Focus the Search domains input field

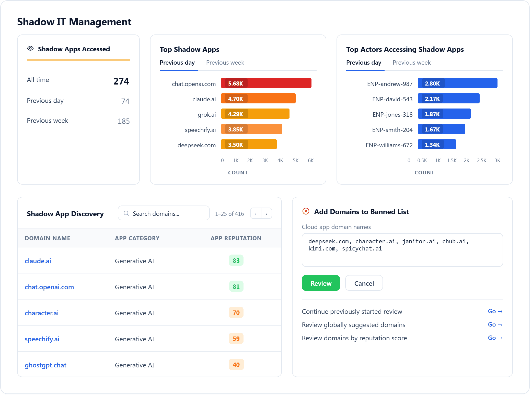pos(164,213)
